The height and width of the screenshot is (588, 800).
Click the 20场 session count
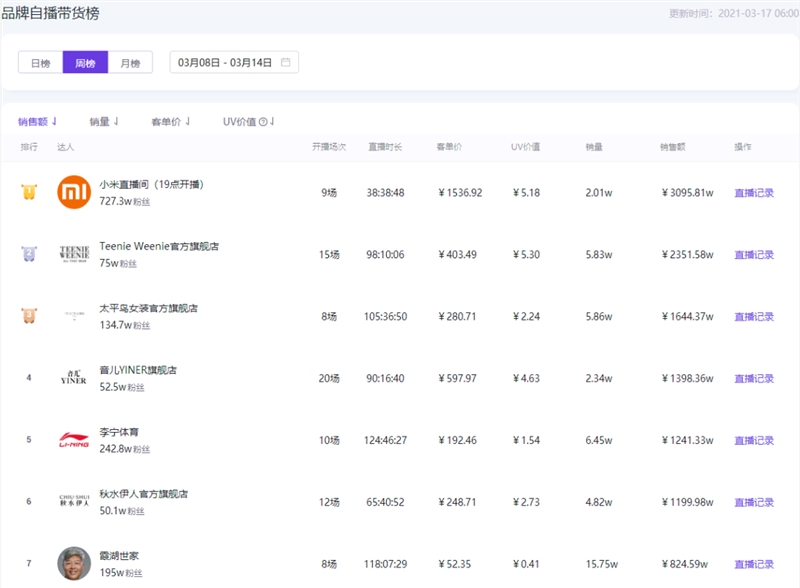(x=329, y=379)
